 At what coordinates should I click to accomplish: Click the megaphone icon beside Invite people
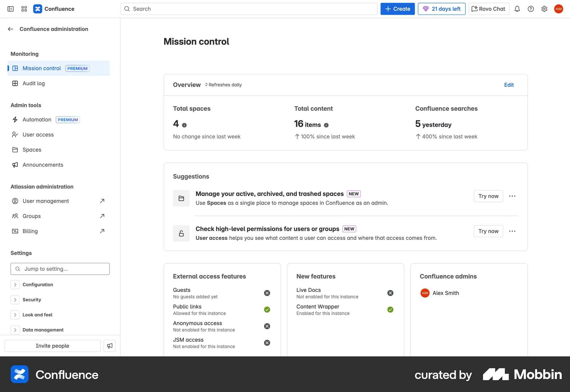click(110, 346)
